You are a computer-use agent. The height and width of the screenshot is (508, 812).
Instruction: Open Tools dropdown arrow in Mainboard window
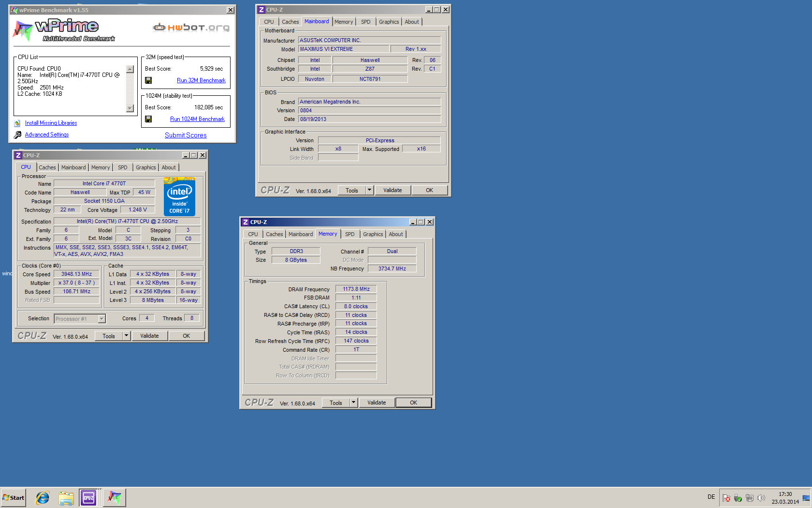pyautogui.click(x=370, y=190)
